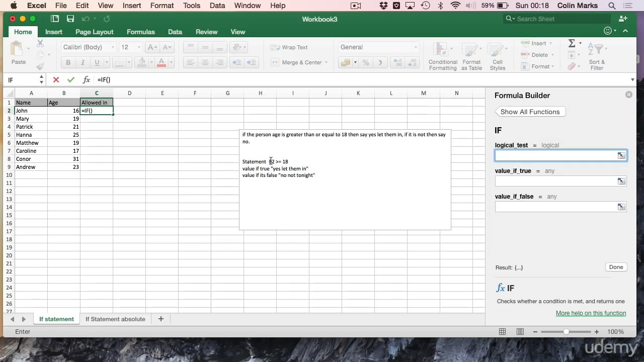Open the Format menu in menu bar
Screen dimensions: 644x362
[162, 6]
